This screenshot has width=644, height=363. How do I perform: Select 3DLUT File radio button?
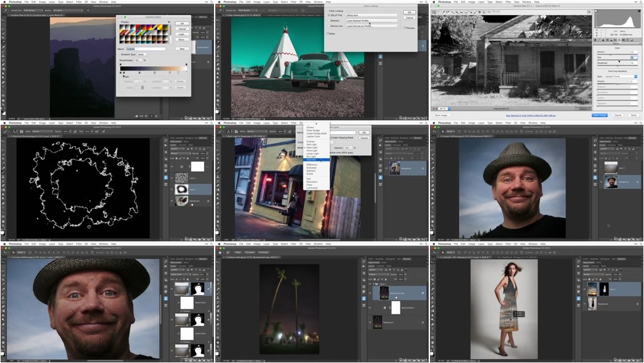(x=329, y=15)
